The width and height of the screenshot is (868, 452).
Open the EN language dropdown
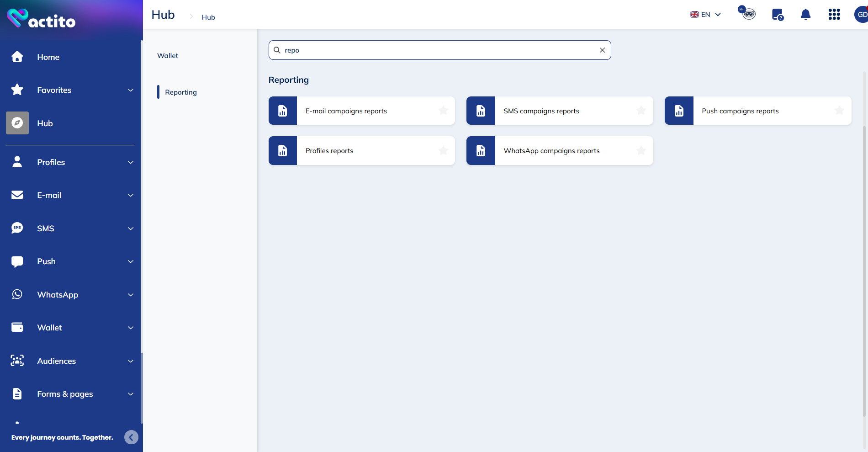point(705,15)
